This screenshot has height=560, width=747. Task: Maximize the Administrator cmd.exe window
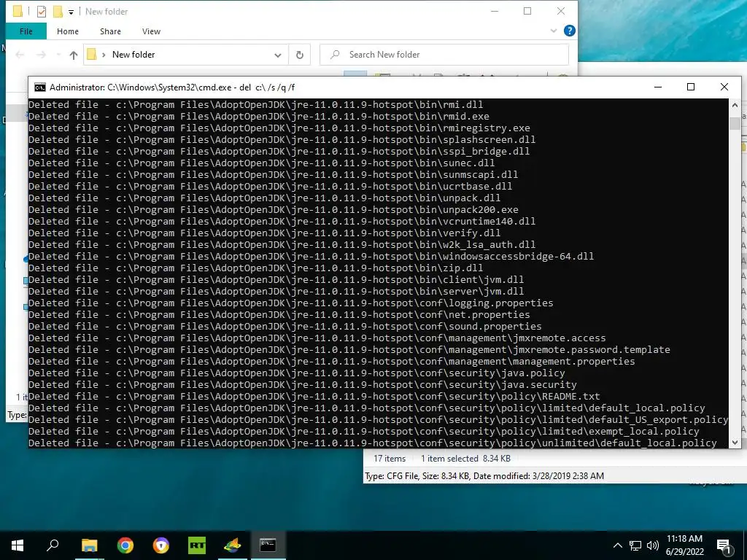[x=691, y=87]
